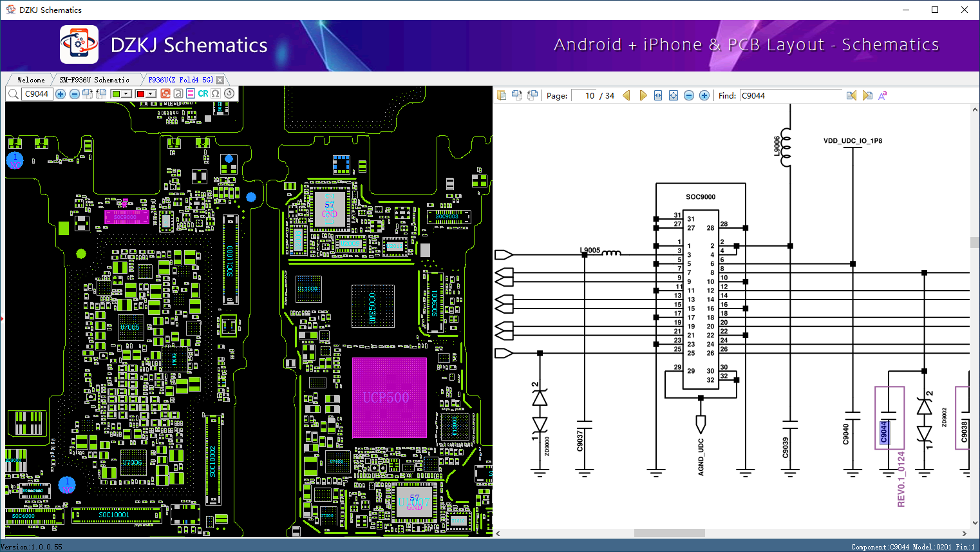Select the red highlight color swatch
Viewport: 980px width, 552px height.
pos(140,94)
